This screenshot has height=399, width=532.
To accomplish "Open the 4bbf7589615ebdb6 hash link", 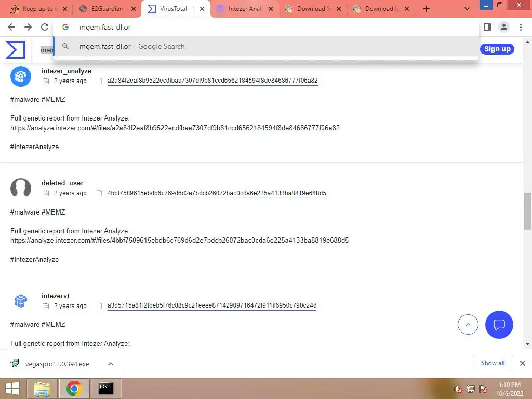I will tap(217, 193).
